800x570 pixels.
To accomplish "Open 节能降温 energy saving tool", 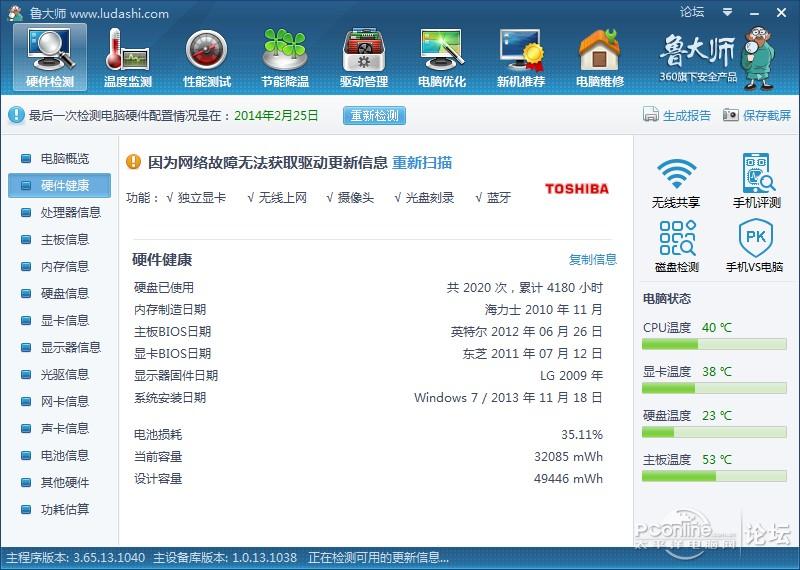I will [x=285, y=57].
